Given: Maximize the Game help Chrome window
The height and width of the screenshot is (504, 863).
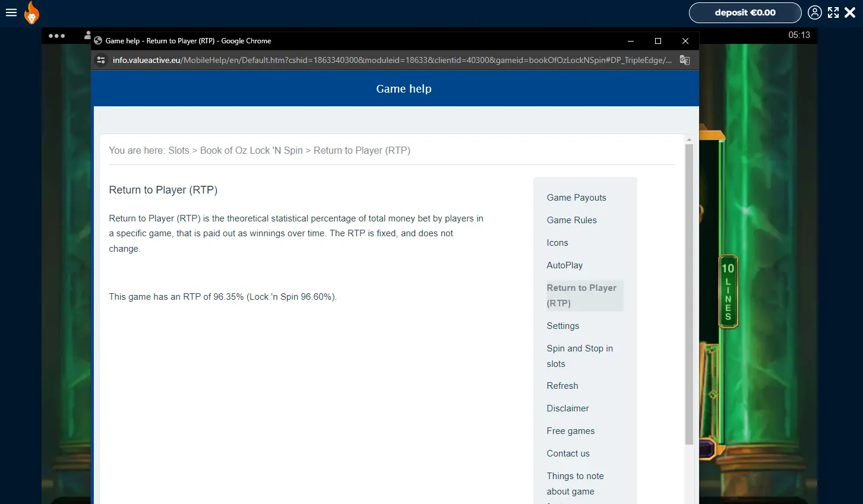Looking at the screenshot, I should point(658,41).
